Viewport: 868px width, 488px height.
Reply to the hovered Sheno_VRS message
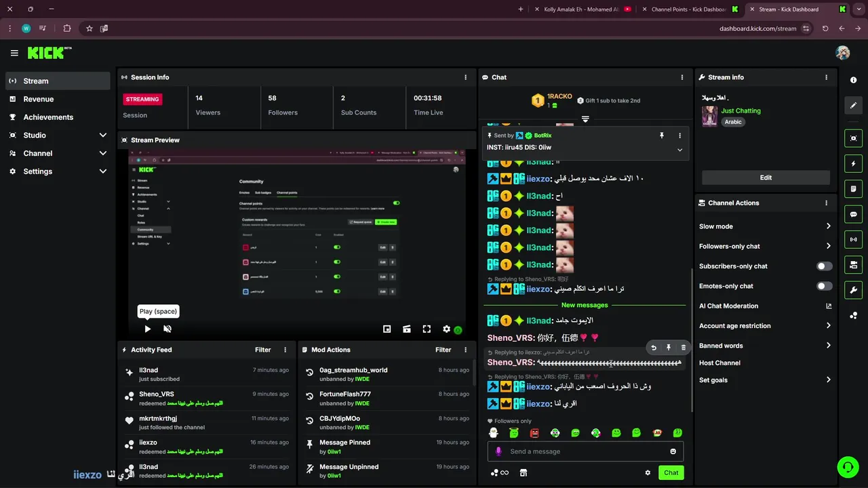point(654,348)
